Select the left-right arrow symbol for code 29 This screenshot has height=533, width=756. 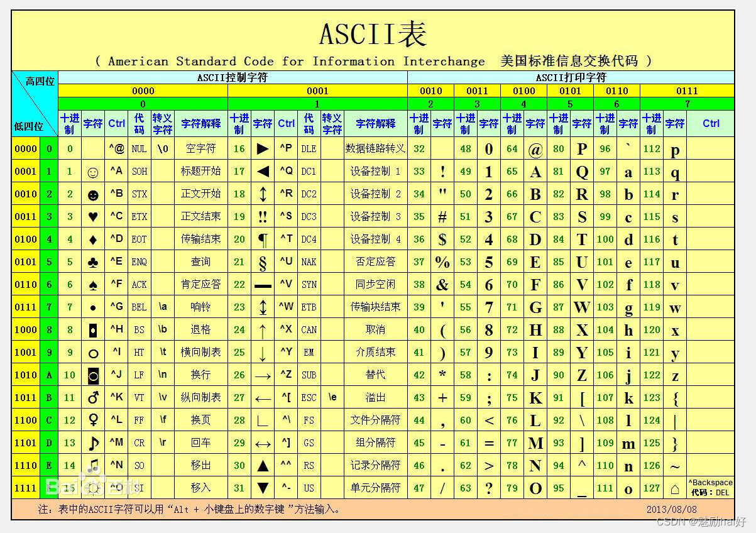click(x=263, y=444)
